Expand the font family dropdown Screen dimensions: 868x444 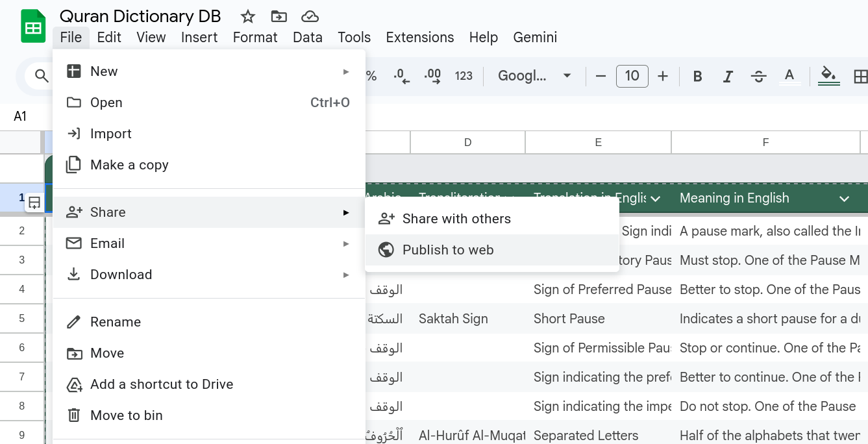[534, 77]
